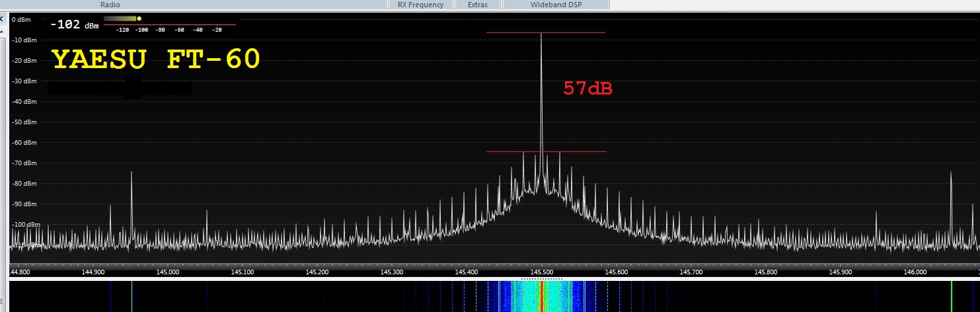Viewport: 980px width, 312px height.
Task: Click the 145.100 frequency axis label
Action: [243, 272]
